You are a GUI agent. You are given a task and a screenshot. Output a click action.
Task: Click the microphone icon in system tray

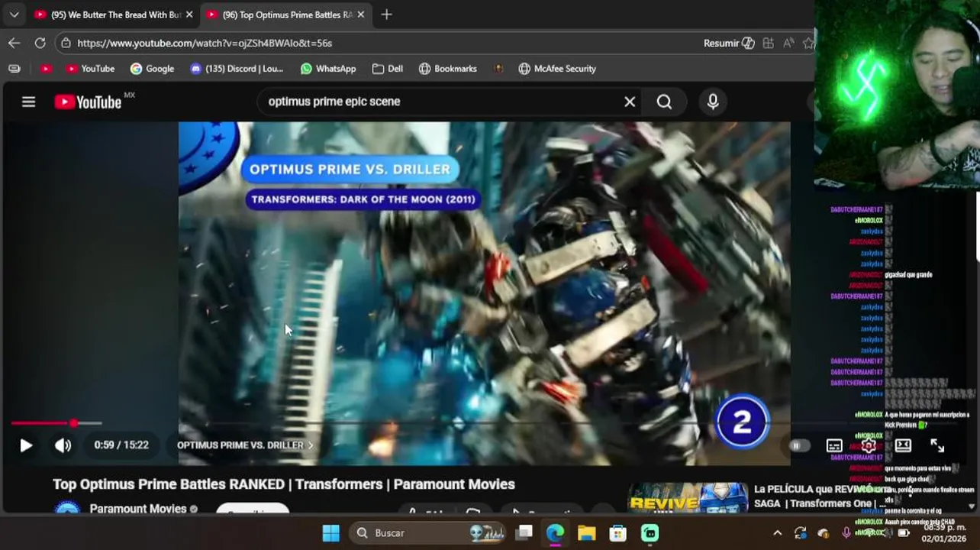pyautogui.click(x=846, y=532)
